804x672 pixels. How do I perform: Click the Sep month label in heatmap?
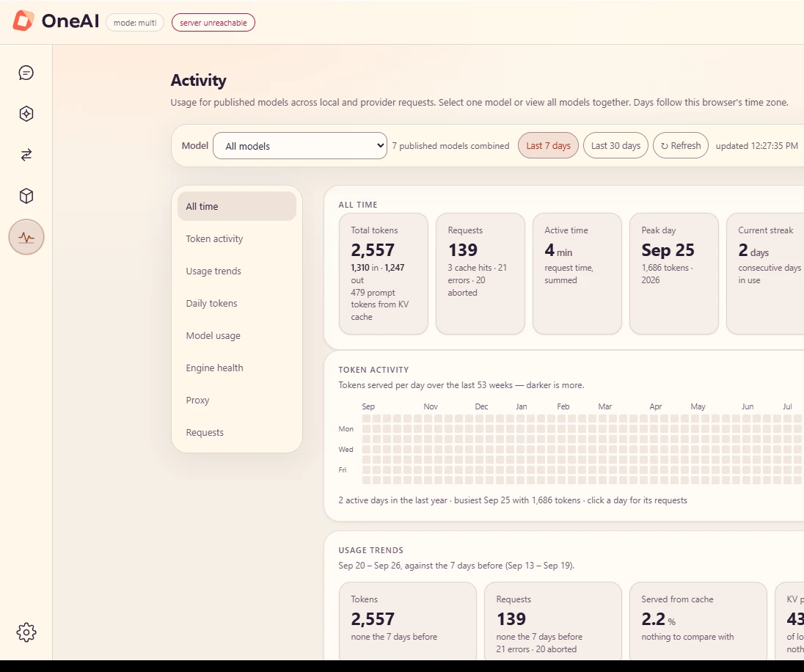pyautogui.click(x=368, y=406)
